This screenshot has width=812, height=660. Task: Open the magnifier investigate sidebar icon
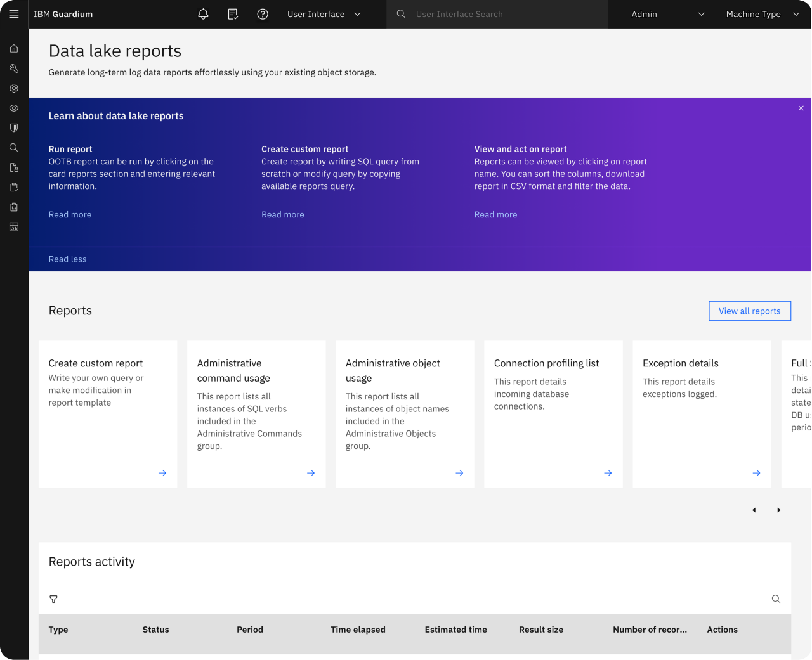click(14, 148)
